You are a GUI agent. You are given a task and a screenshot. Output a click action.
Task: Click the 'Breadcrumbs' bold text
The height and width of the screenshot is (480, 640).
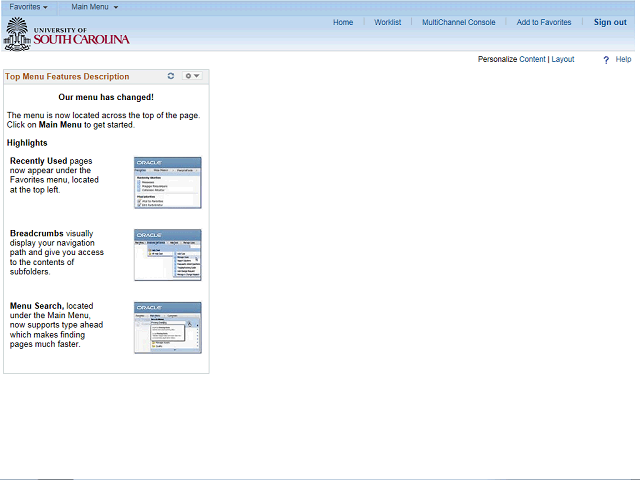pos(37,233)
